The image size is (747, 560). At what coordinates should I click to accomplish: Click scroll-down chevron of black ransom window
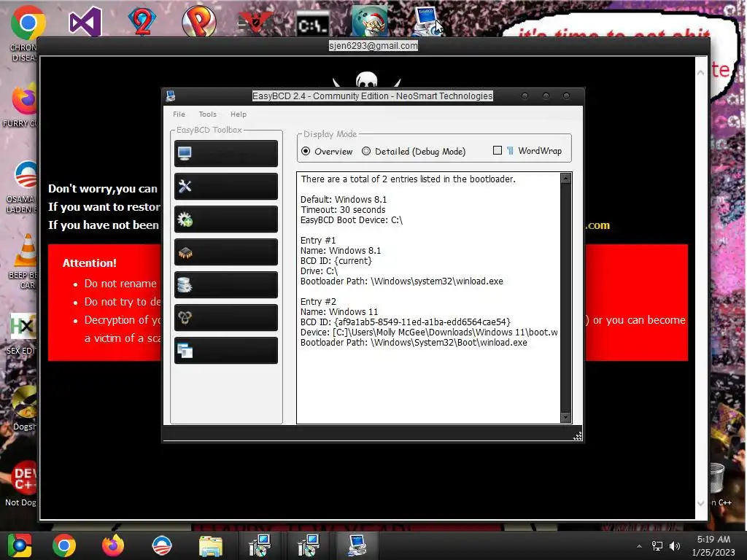(700, 503)
